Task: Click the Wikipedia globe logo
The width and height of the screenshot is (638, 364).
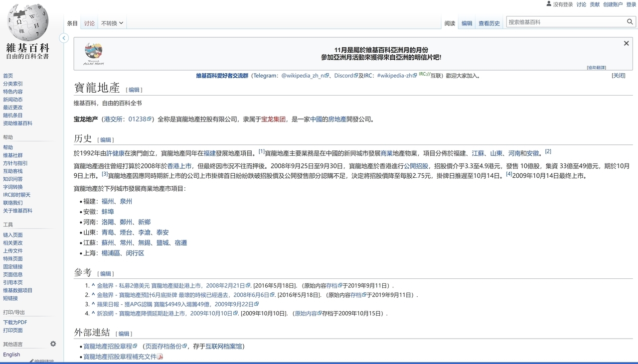Action: pos(27,22)
